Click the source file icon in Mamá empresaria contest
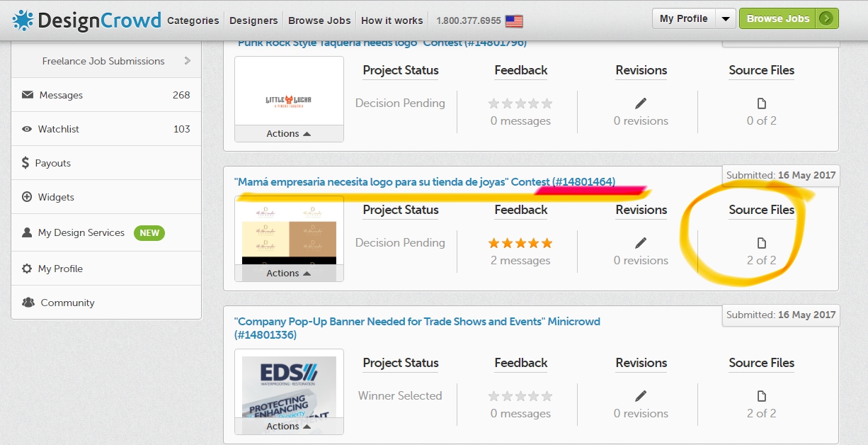The image size is (868, 445). point(762,243)
